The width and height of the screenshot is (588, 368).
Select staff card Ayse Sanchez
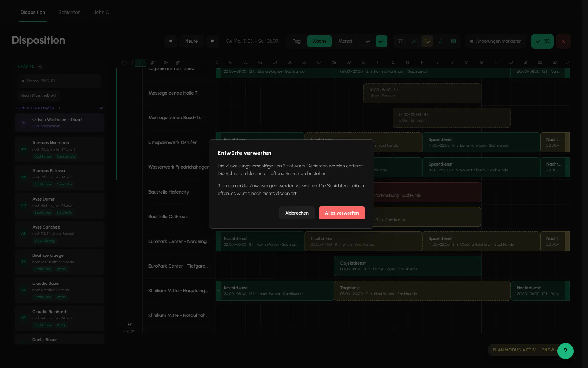(x=60, y=234)
